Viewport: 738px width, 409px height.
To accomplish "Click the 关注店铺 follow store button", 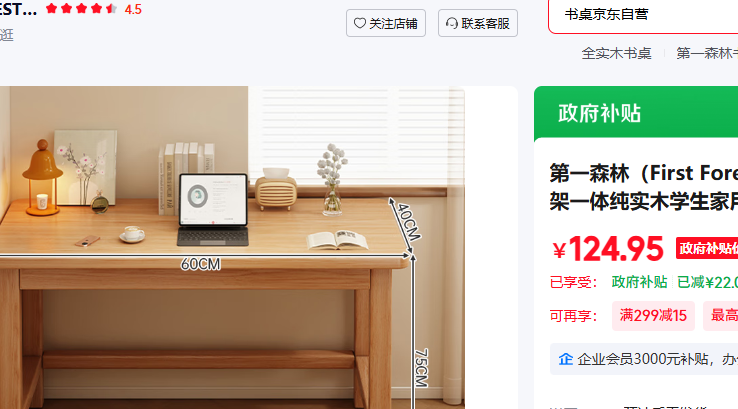I will coord(386,23).
